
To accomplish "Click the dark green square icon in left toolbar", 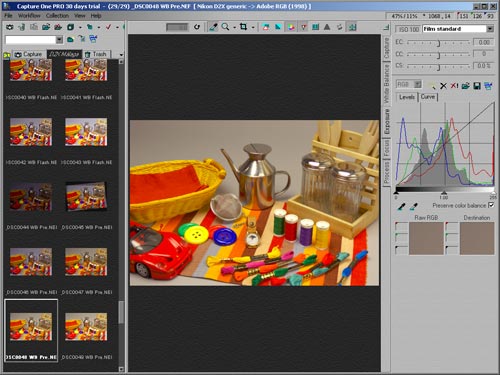I will (70, 27).
